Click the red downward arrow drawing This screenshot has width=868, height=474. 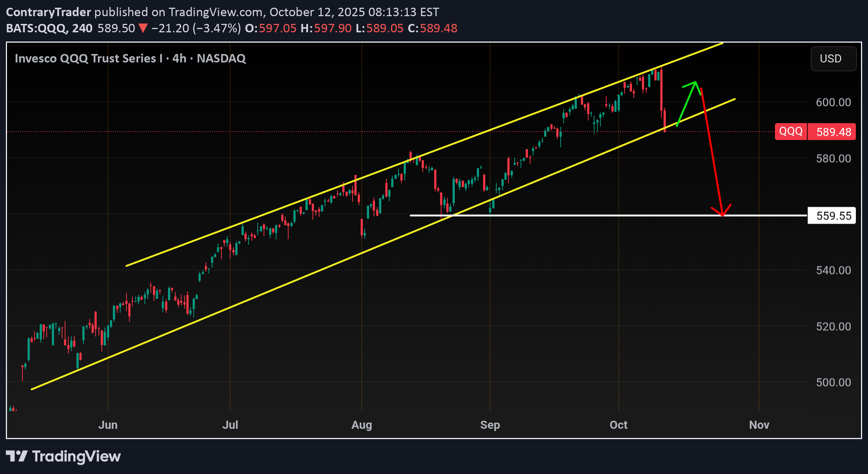click(x=711, y=151)
